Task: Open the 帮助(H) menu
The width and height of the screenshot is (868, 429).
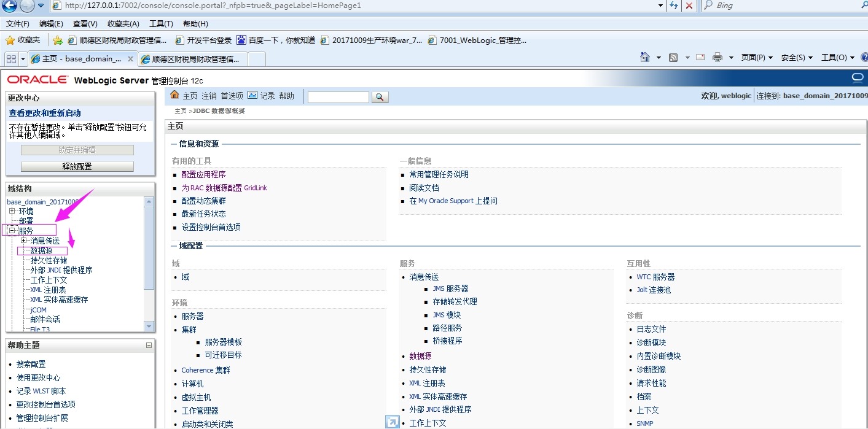Action: (x=195, y=24)
